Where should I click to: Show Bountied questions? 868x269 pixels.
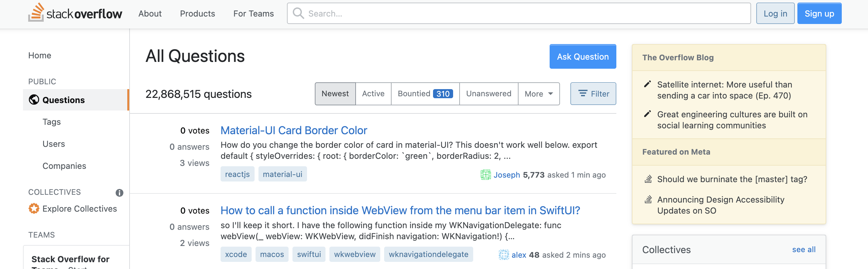click(425, 94)
